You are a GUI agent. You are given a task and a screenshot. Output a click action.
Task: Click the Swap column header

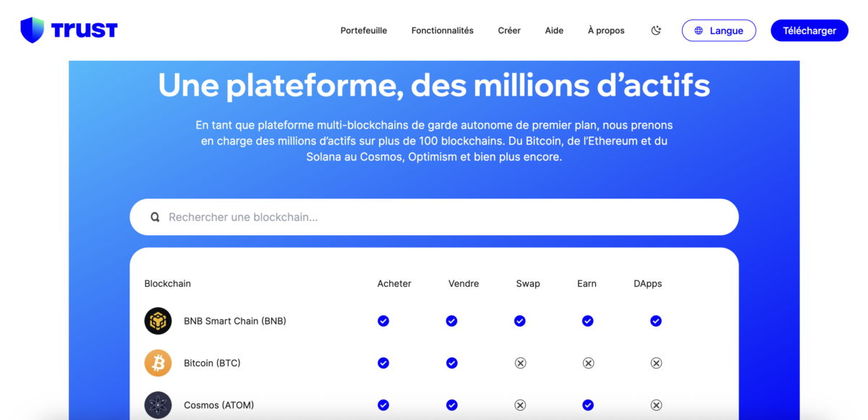[x=528, y=284]
